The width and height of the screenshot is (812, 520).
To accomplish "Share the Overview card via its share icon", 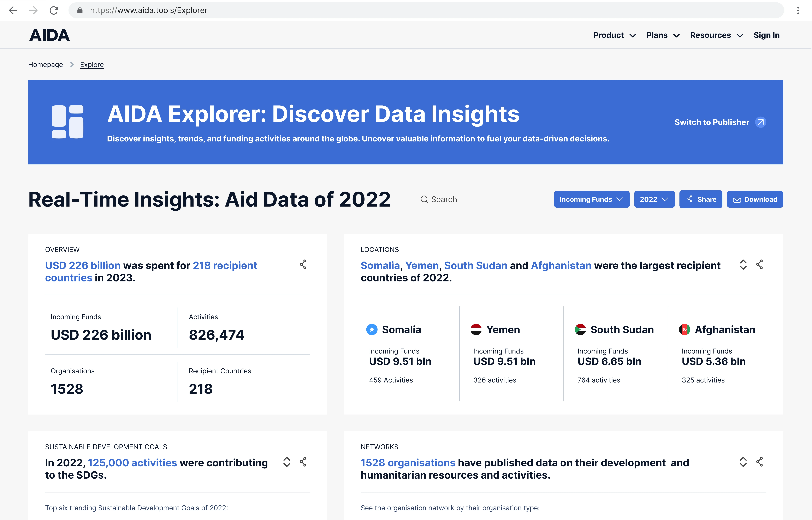I will 303,264.
